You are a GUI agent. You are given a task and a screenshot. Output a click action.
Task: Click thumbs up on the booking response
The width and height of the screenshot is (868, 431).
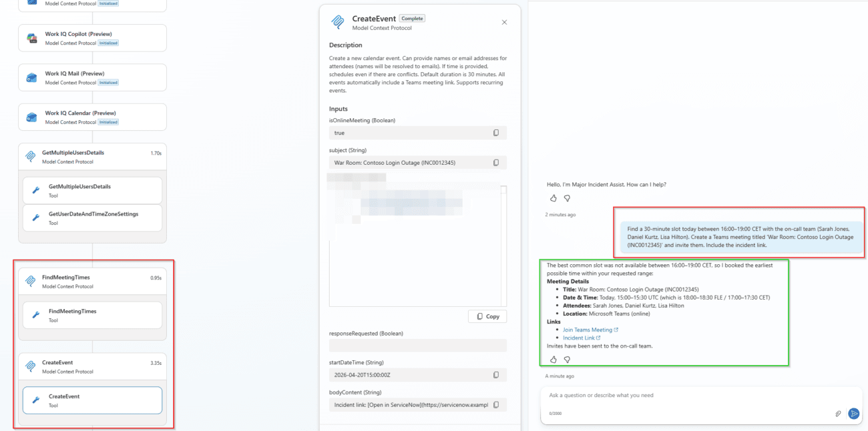553,360
